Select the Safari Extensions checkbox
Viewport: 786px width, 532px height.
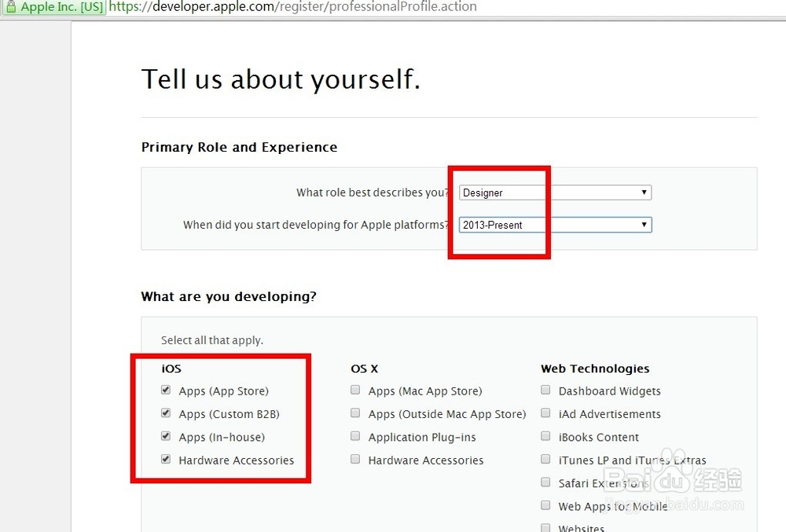[545, 482]
